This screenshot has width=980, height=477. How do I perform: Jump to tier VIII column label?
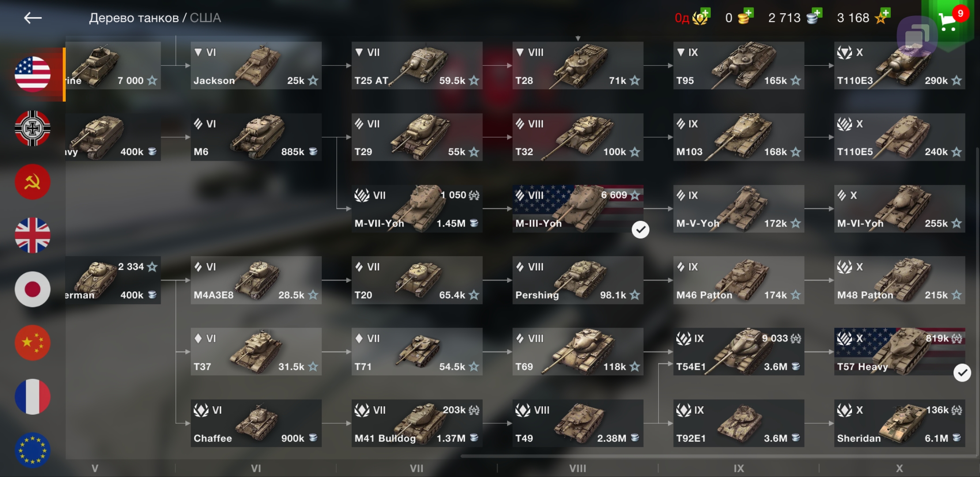[x=577, y=469]
